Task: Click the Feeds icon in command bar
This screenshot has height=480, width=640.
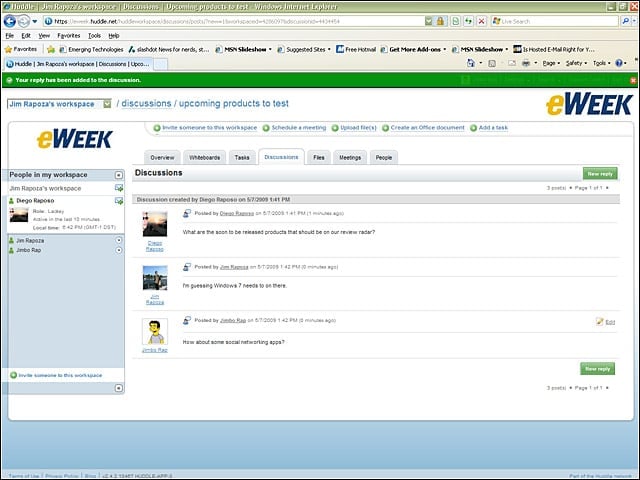Action: (x=492, y=63)
